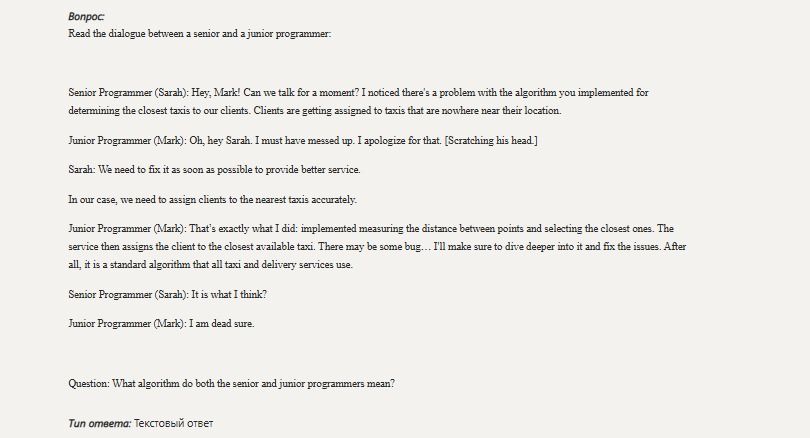Screen dimensions: 810x438
Task: Click Mark's reply 'I am dead sure.'
Action: pos(222,324)
